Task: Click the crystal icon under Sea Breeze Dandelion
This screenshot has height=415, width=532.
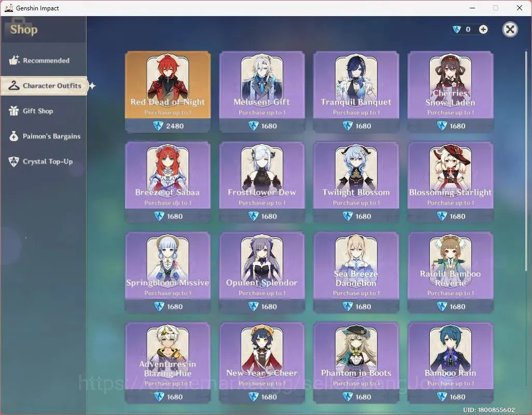Action: [348, 307]
